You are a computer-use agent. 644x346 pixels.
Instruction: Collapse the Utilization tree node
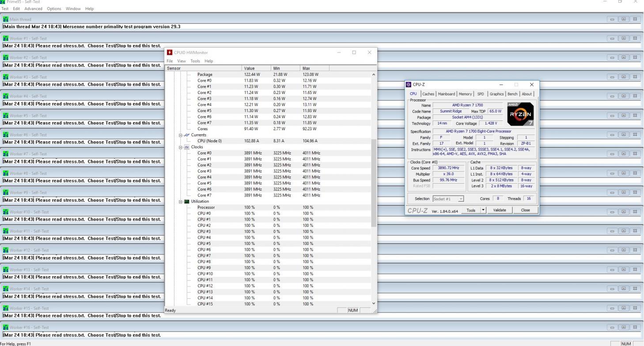(x=181, y=201)
